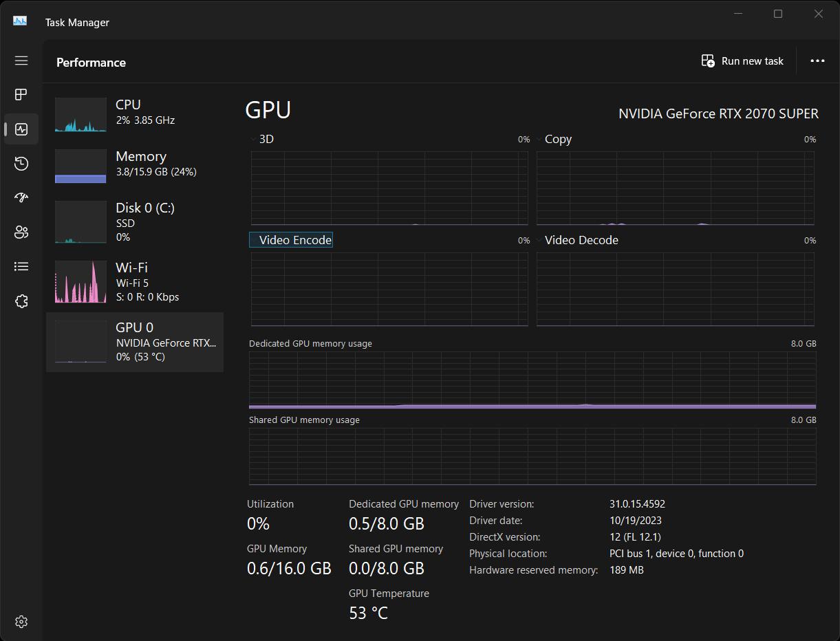Select the Wi-Fi performance entry

(x=135, y=281)
